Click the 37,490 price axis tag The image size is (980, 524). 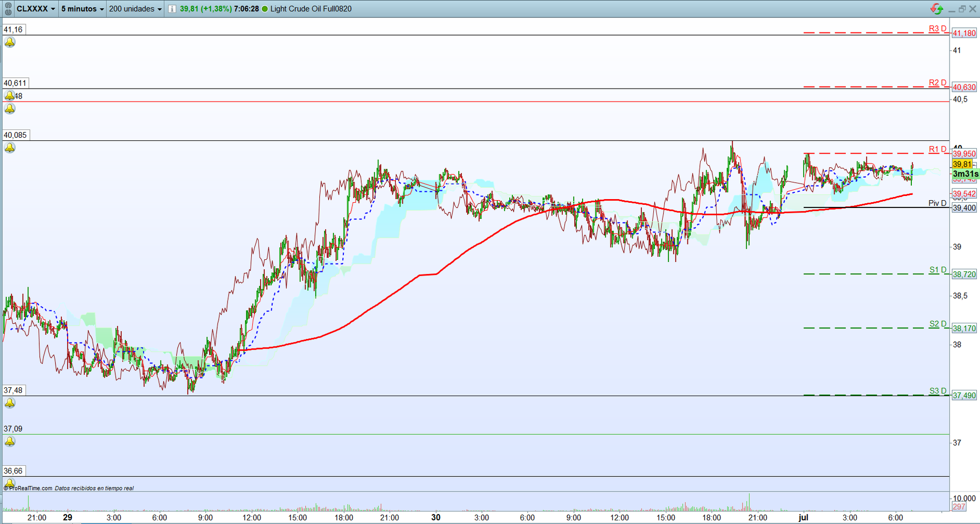(964, 395)
